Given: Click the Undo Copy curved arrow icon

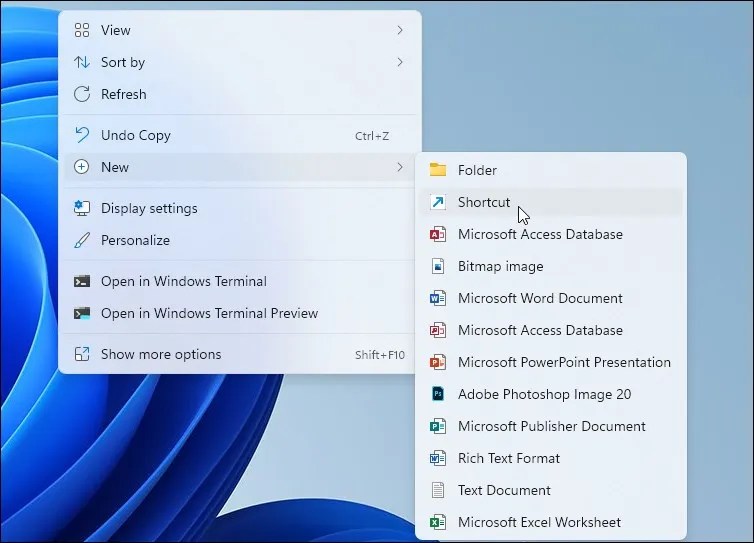Looking at the screenshot, I should point(82,135).
